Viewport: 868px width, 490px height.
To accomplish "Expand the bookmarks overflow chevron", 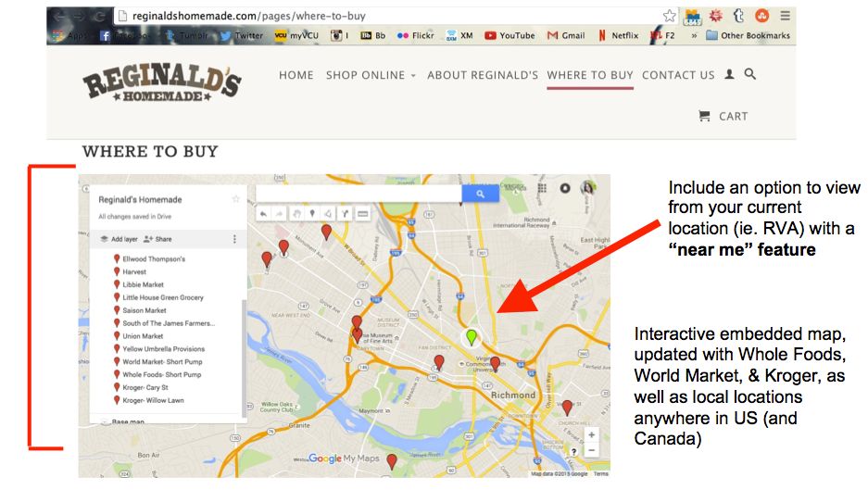I will 694,35.
